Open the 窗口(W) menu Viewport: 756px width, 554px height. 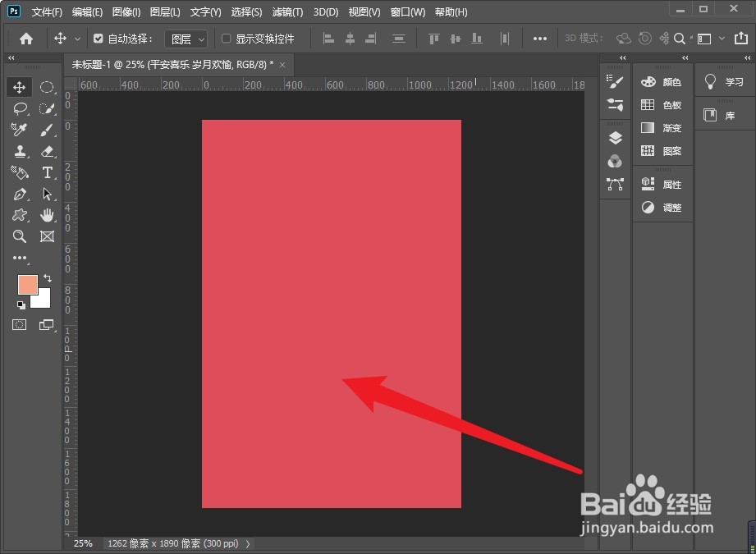point(408,12)
